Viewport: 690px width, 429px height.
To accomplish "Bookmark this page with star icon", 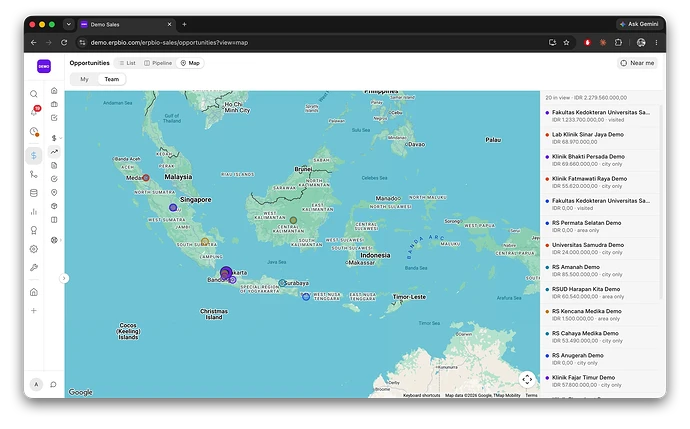I will pyautogui.click(x=566, y=43).
